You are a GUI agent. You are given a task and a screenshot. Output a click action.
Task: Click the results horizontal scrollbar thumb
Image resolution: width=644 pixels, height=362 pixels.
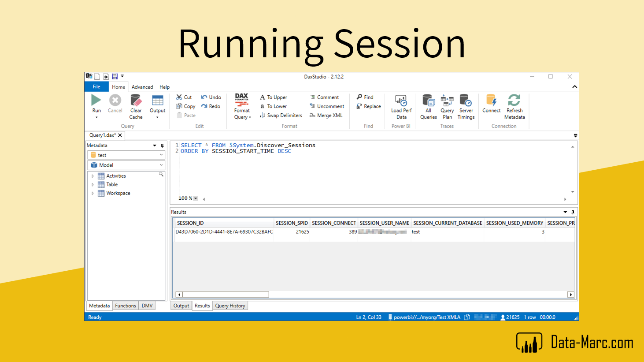pos(226,295)
